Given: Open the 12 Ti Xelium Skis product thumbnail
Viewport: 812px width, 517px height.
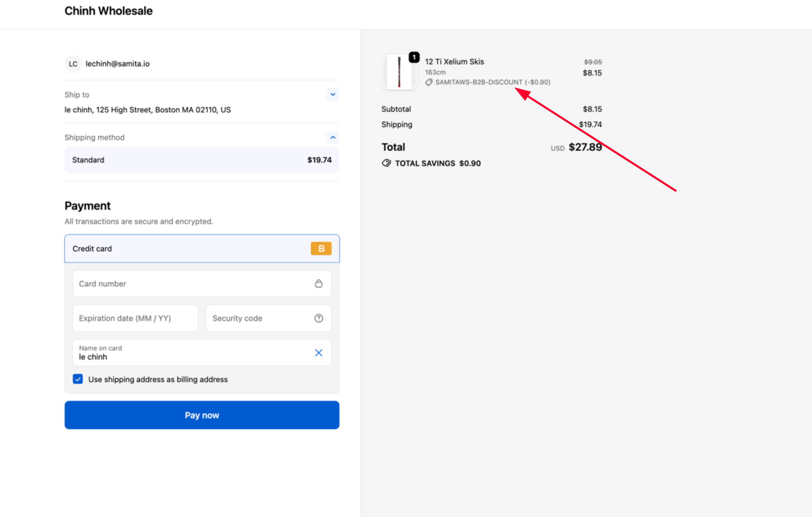Looking at the screenshot, I should point(398,72).
